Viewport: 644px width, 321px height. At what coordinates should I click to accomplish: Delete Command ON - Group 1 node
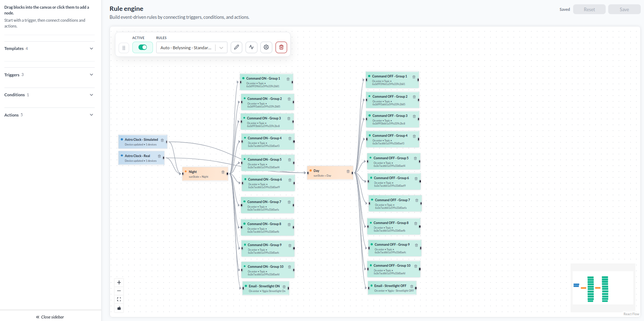point(288,79)
